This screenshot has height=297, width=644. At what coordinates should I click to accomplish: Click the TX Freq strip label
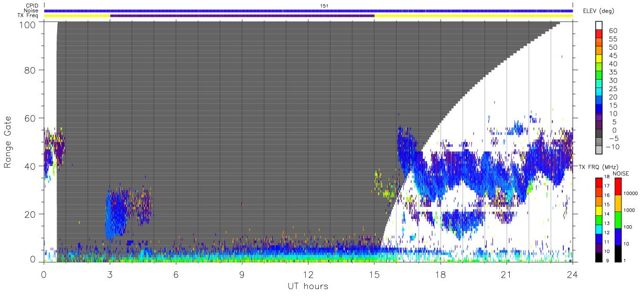(28, 15)
